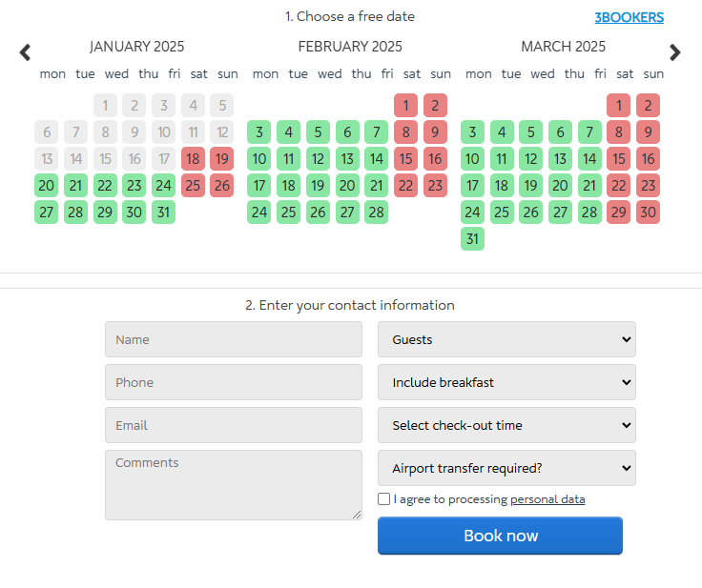Choose March 12 as the date
702x588 pixels.
531,158
